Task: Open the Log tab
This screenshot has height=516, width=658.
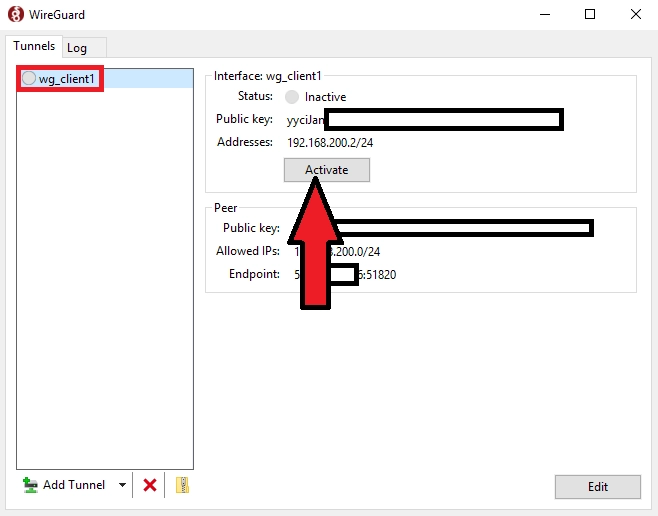Action: pos(77,48)
